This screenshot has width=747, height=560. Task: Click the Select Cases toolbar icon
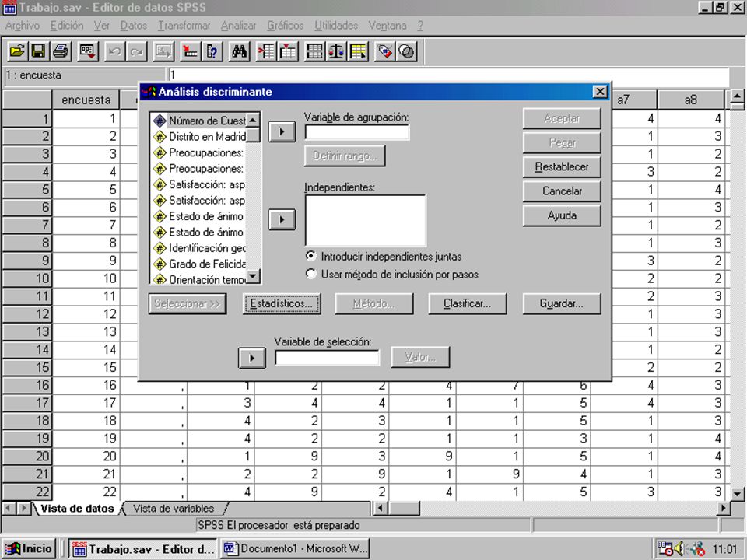(358, 51)
